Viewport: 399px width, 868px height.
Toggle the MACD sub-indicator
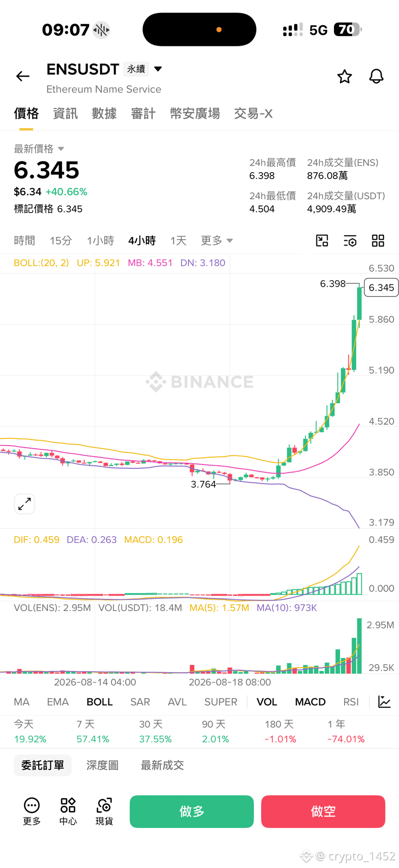point(310,702)
